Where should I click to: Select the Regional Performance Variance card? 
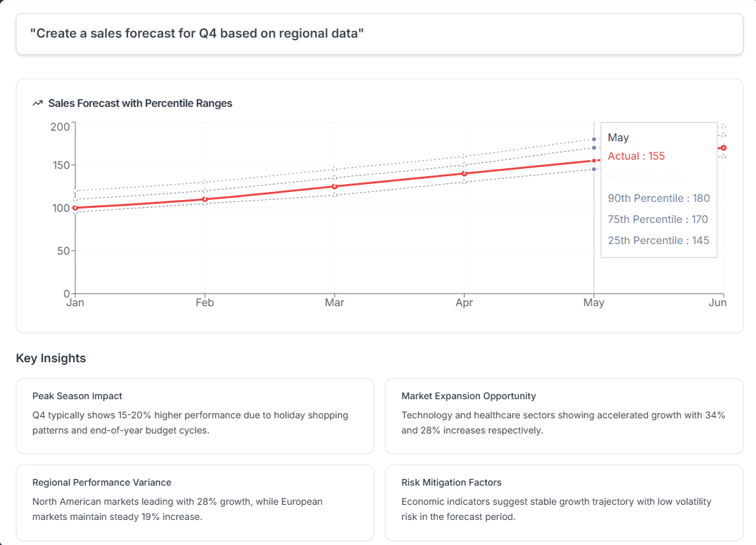pyautogui.click(x=195, y=502)
